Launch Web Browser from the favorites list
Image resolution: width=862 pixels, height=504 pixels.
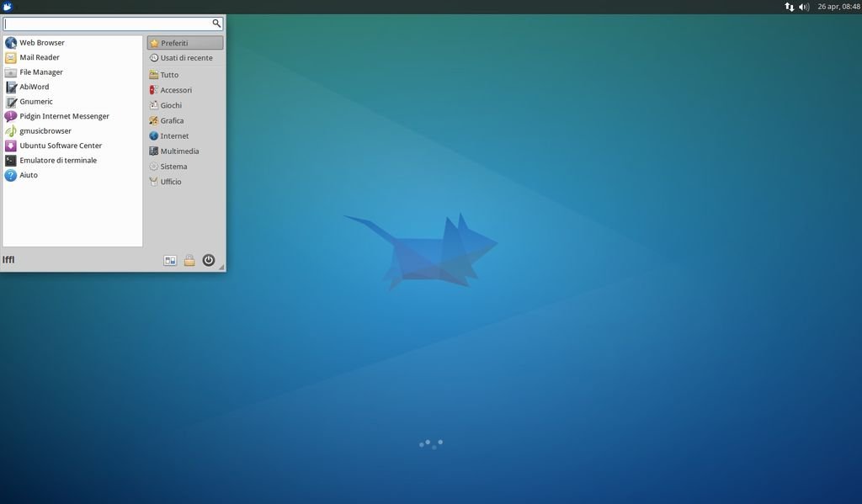[41, 43]
